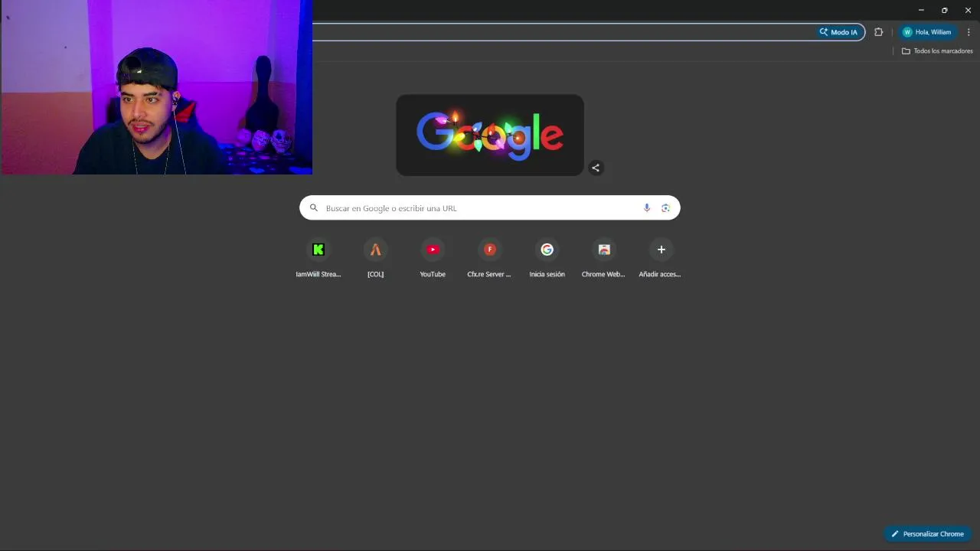The image size is (980, 551).
Task: Open Chrome three-dot menu
Action: click(969, 32)
